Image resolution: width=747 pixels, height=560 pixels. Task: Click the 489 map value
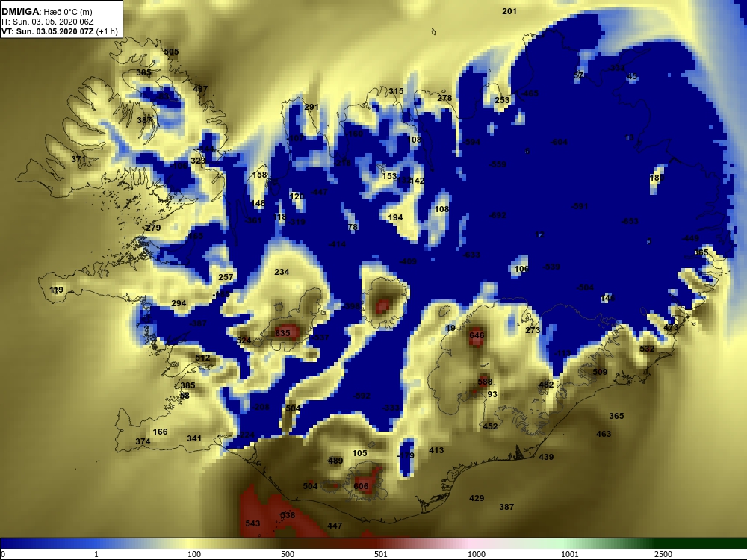click(x=335, y=461)
